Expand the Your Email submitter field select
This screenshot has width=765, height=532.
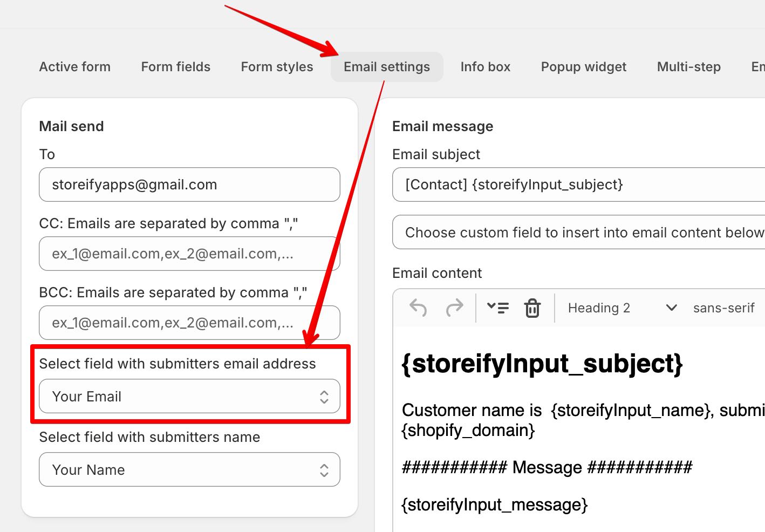[189, 397]
